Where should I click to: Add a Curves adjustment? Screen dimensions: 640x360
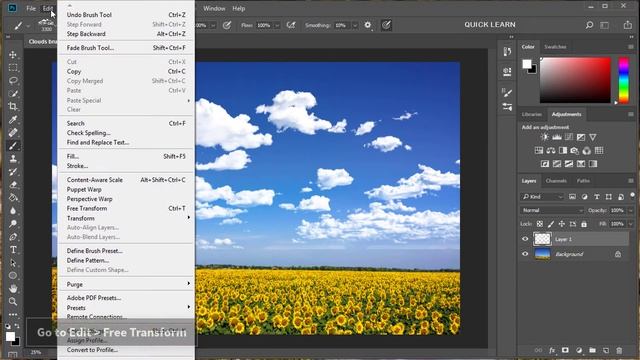click(x=569, y=137)
